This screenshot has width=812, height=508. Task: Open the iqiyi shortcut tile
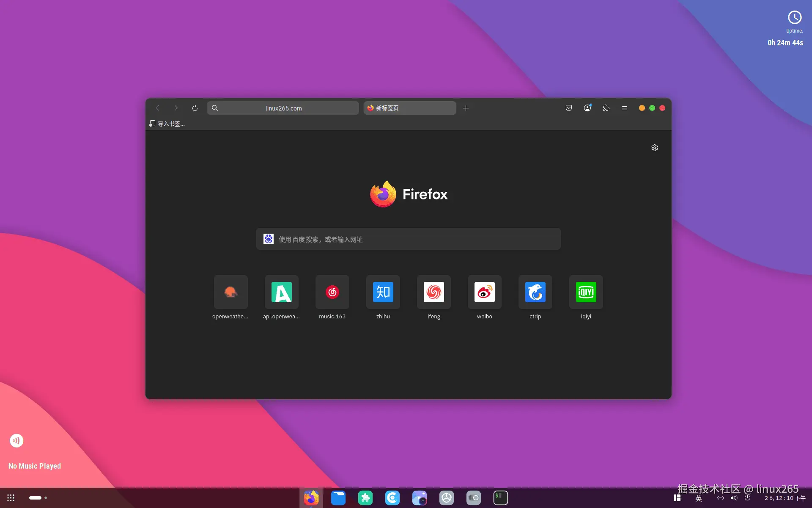pyautogui.click(x=586, y=293)
